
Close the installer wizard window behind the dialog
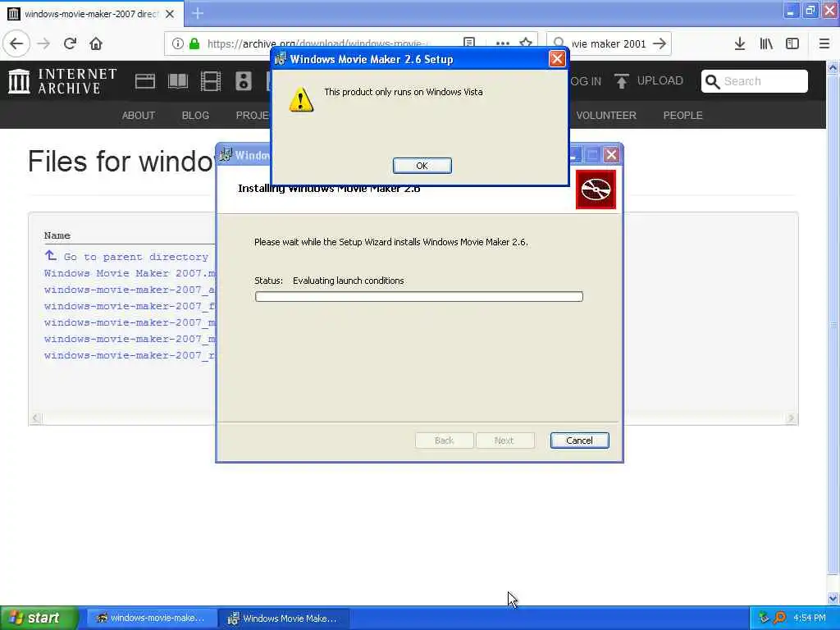[611, 155]
